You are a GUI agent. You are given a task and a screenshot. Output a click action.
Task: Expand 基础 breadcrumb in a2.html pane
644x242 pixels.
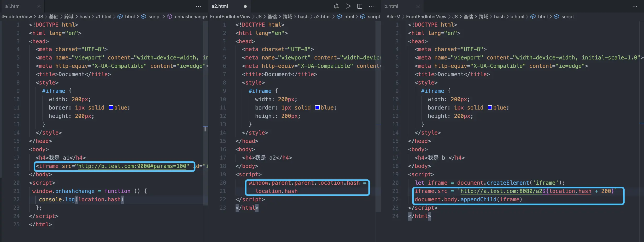pos(272,16)
